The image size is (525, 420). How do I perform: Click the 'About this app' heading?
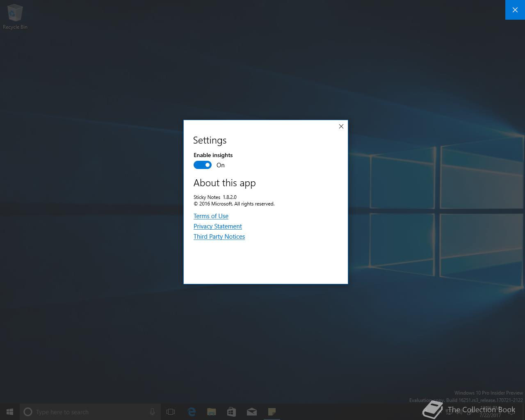coord(224,183)
